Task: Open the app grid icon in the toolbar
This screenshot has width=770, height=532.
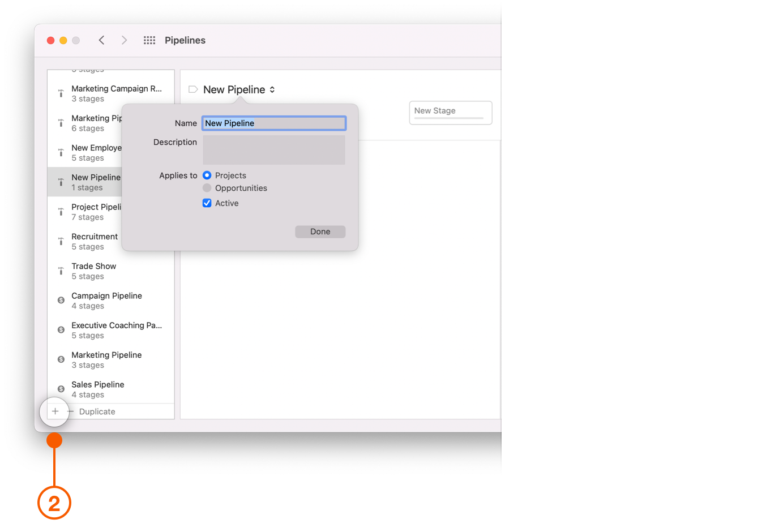Action: pos(149,40)
